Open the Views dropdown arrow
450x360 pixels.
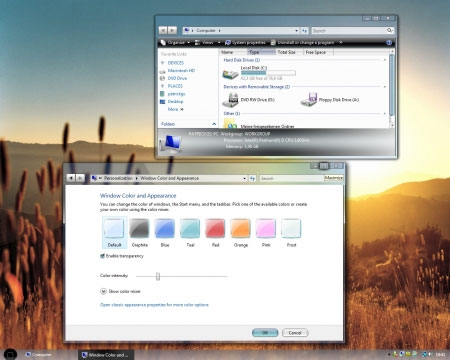point(219,43)
